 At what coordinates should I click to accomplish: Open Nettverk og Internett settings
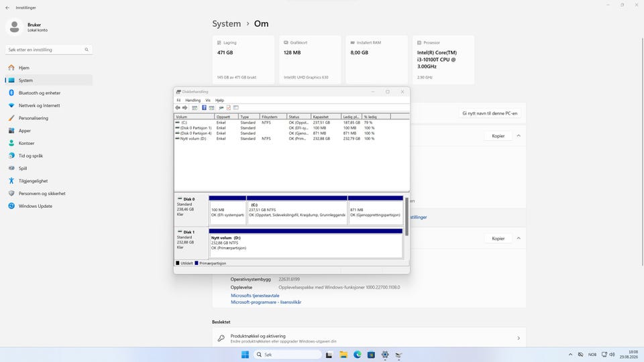tap(48, 105)
